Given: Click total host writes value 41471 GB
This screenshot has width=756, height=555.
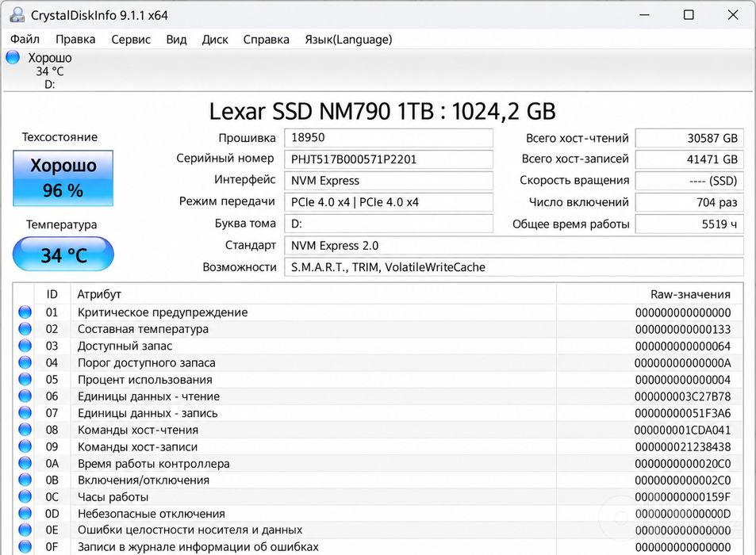Looking at the screenshot, I should pos(689,159).
